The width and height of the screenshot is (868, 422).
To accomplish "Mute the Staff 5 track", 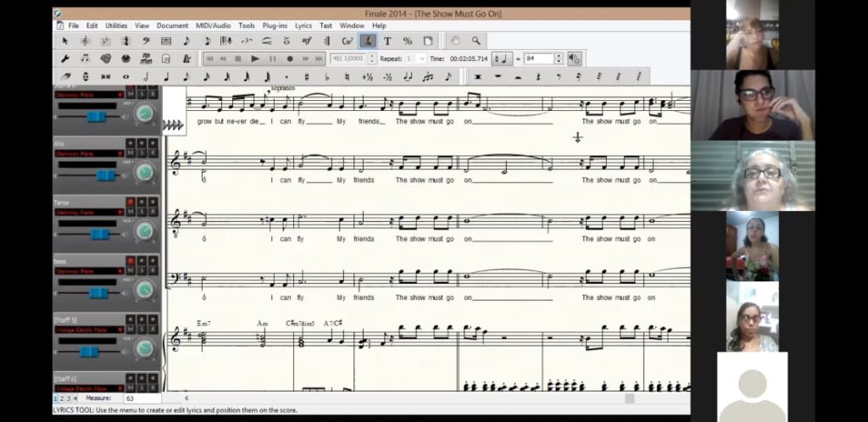I will (x=131, y=329).
